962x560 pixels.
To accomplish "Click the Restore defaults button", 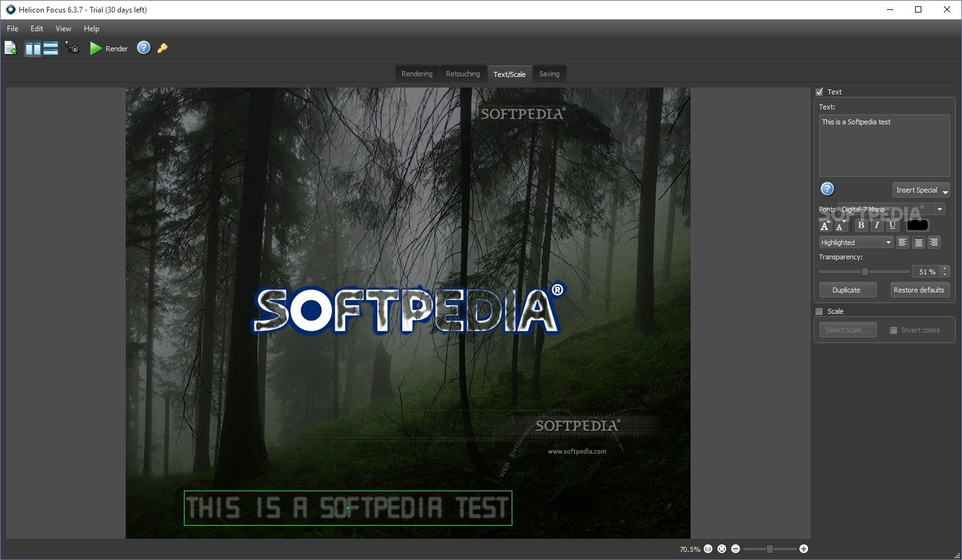I will pyautogui.click(x=919, y=290).
